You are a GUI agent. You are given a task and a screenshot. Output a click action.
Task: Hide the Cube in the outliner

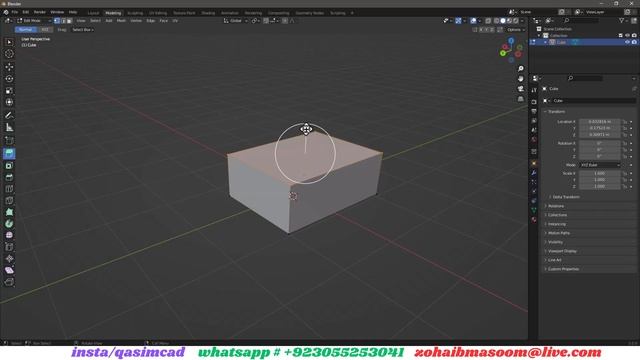(x=627, y=42)
